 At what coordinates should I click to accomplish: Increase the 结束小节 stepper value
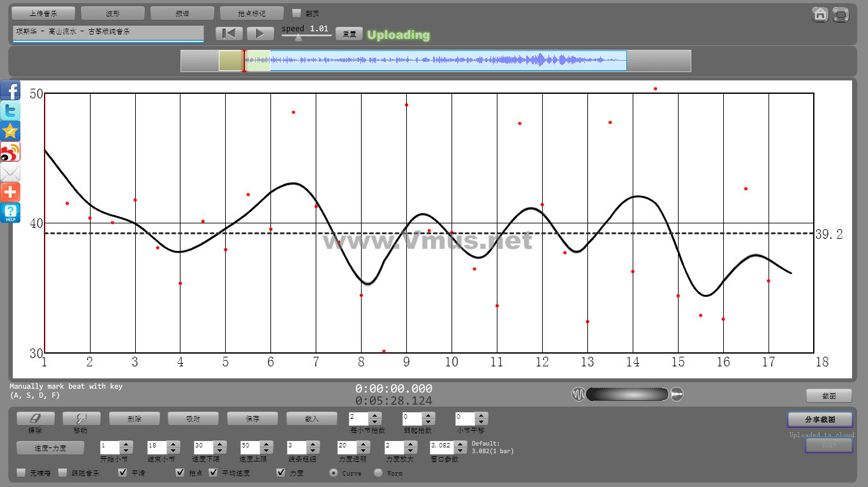(x=172, y=444)
